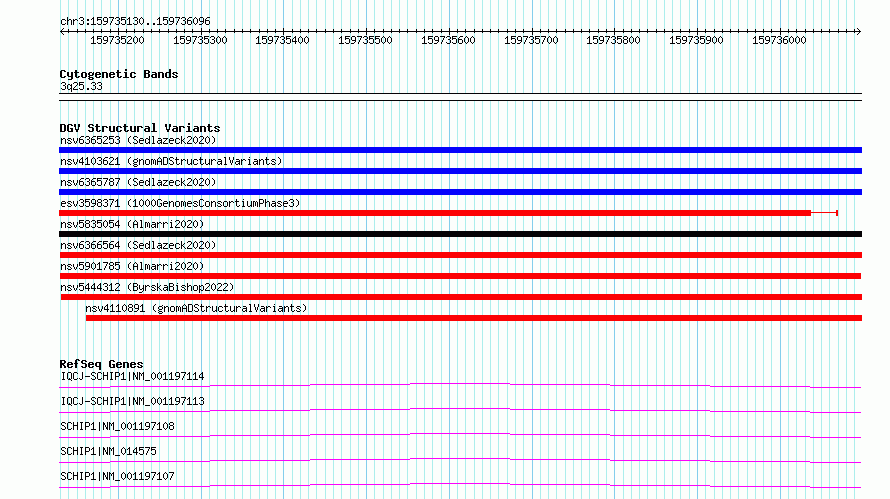Image resolution: width=890 pixels, height=499 pixels.
Task: Click ruler position 159735400
Action: 282,40
